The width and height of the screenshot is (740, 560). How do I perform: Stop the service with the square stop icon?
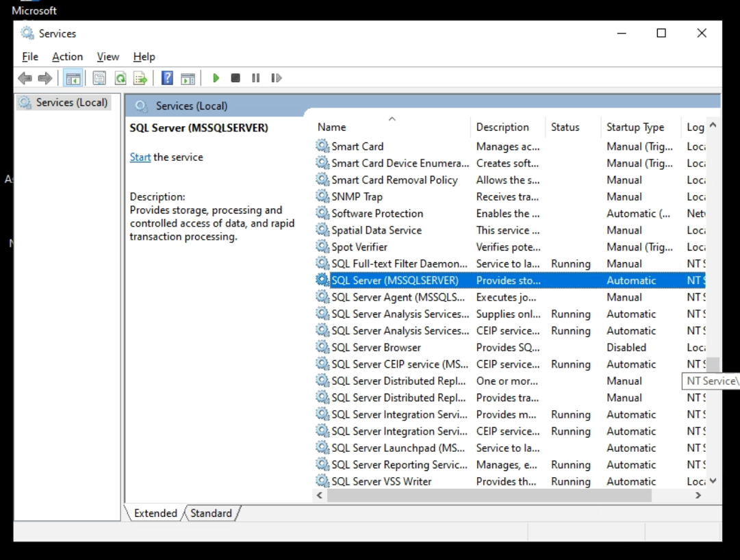[235, 78]
